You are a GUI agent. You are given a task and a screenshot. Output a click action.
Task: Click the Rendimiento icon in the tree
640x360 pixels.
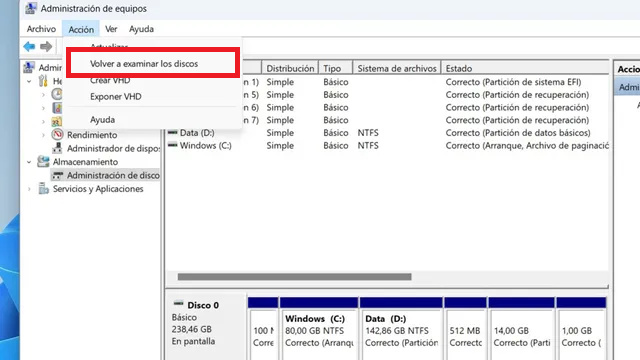point(58,134)
